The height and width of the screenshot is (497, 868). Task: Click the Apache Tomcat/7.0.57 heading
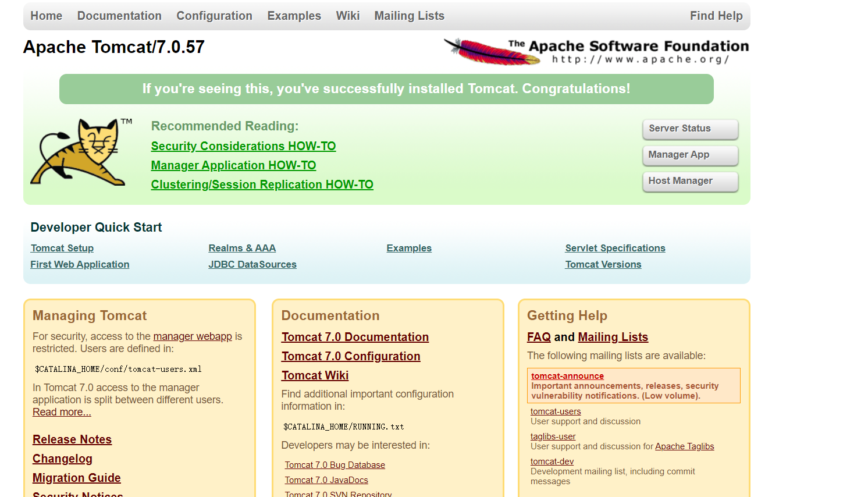pyautogui.click(x=114, y=47)
